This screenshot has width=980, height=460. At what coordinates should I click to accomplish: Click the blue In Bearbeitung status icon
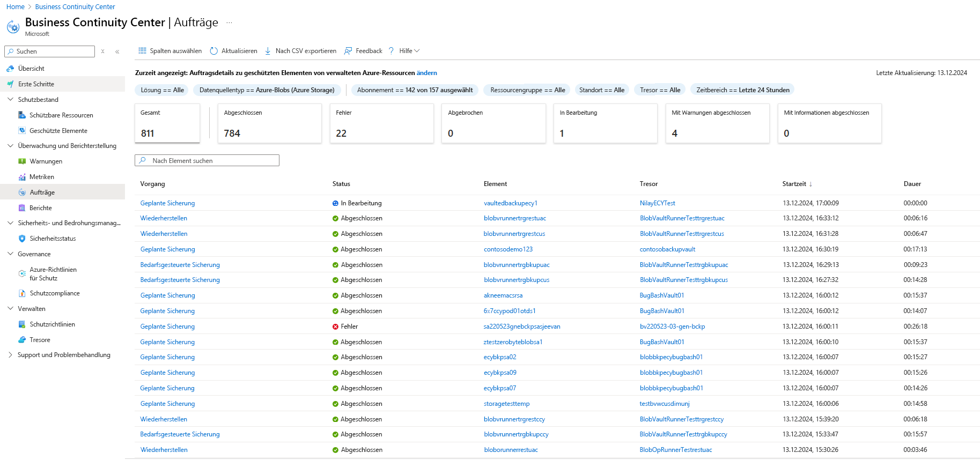tap(335, 203)
